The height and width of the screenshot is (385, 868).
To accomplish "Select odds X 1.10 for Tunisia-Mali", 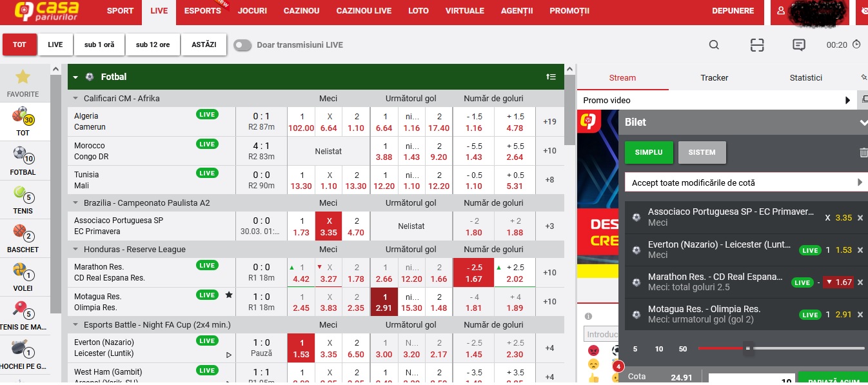I will (x=328, y=180).
